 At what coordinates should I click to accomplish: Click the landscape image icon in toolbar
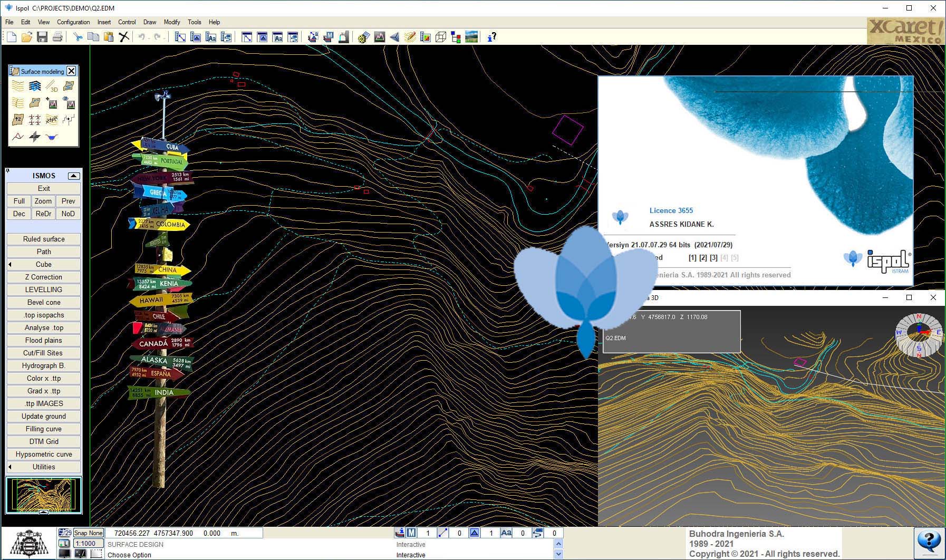click(471, 37)
